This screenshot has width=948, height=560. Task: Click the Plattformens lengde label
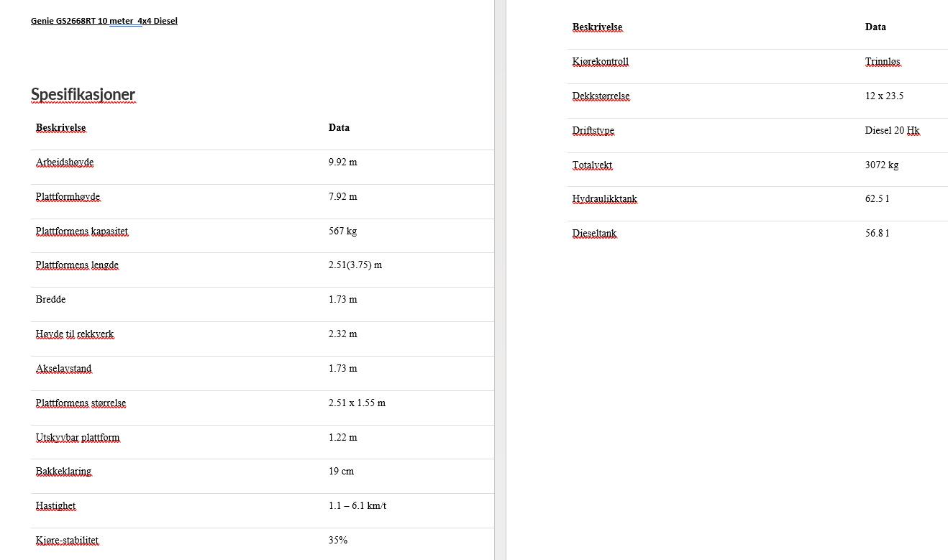tap(77, 265)
